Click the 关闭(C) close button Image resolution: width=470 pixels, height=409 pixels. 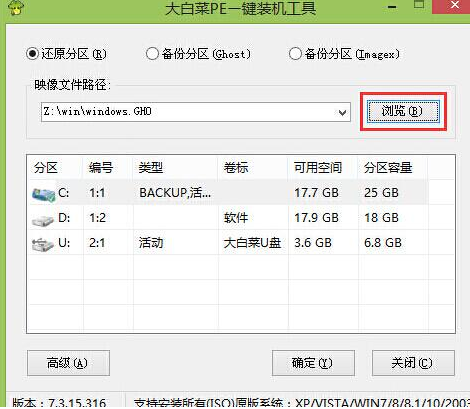point(413,363)
